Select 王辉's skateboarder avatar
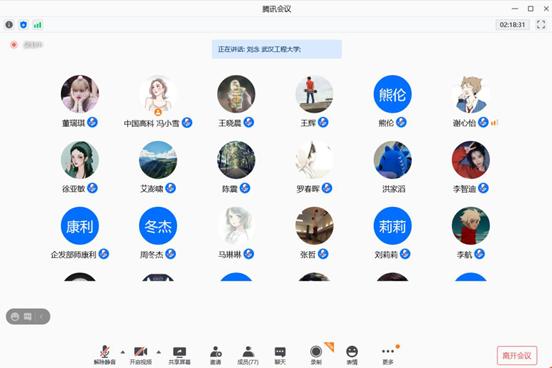The height and width of the screenshot is (368, 552). tap(314, 94)
